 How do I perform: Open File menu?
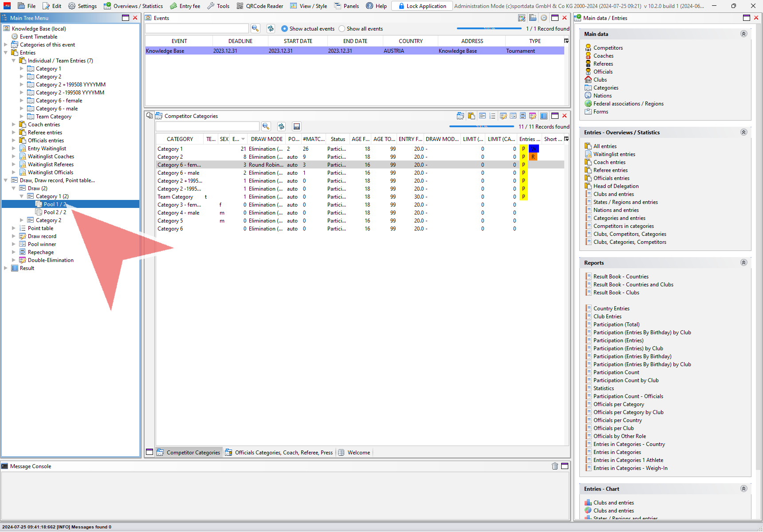27,6
